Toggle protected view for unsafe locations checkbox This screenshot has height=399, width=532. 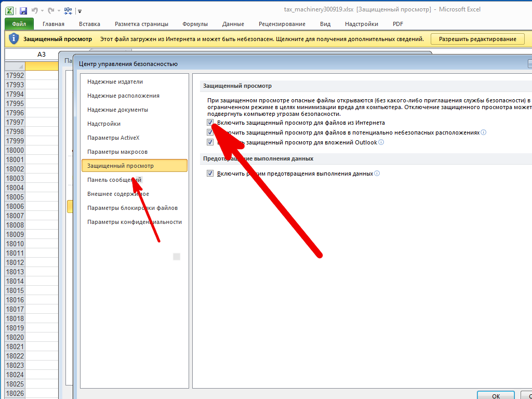tap(210, 132)
